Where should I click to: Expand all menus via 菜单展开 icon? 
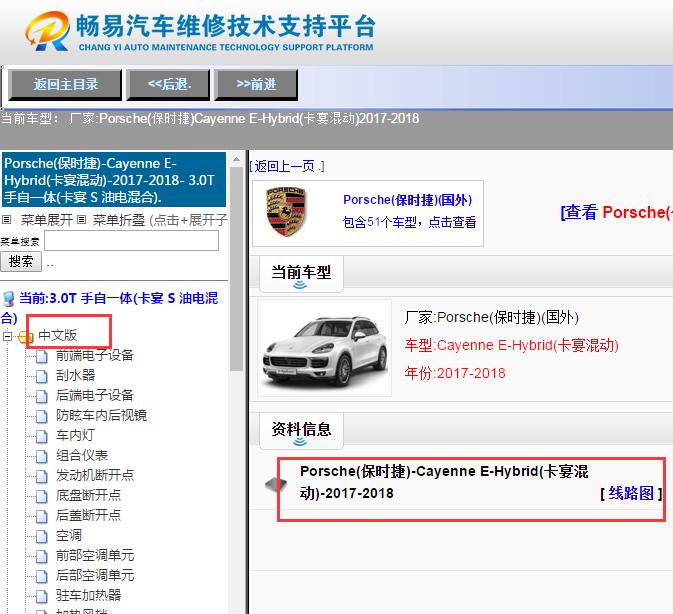pos(6,220)
